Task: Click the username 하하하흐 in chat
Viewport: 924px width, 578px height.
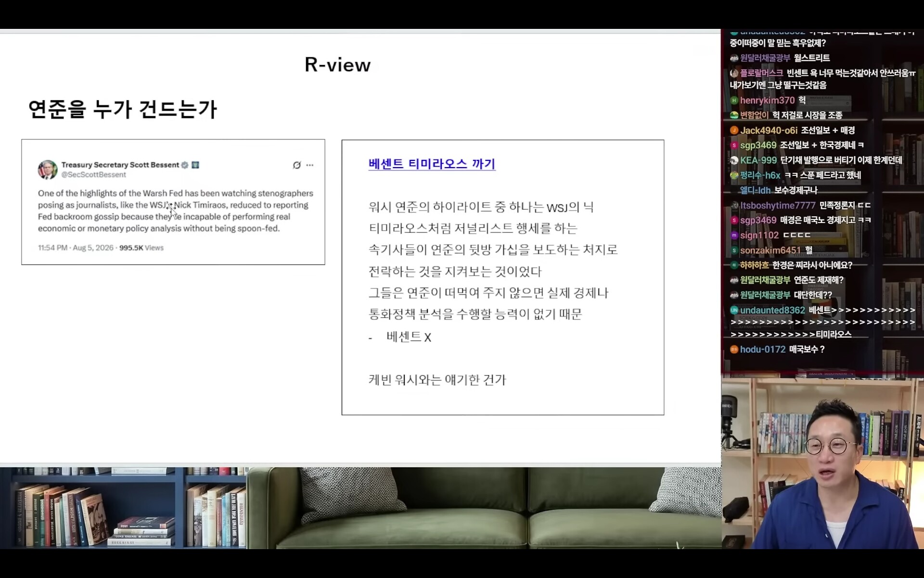Action: click(754, 265)
